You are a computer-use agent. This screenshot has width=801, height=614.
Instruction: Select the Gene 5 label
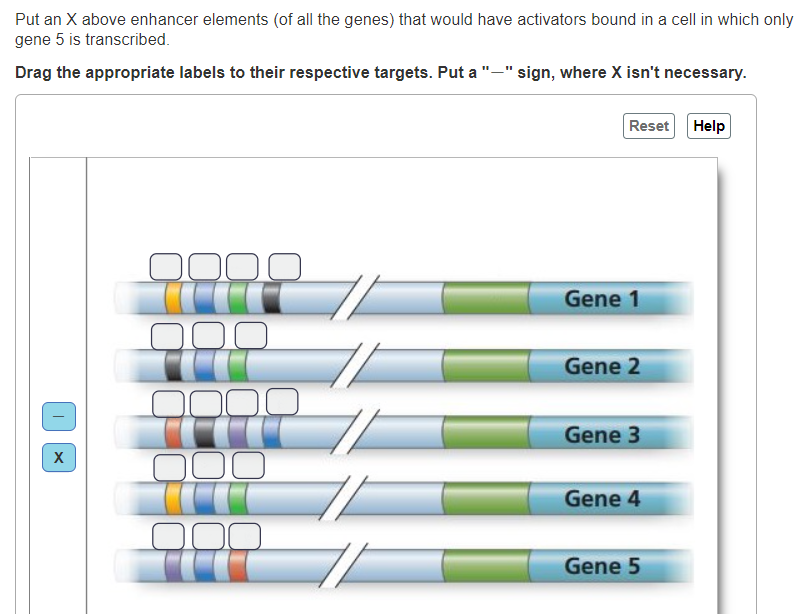[605, 565]
